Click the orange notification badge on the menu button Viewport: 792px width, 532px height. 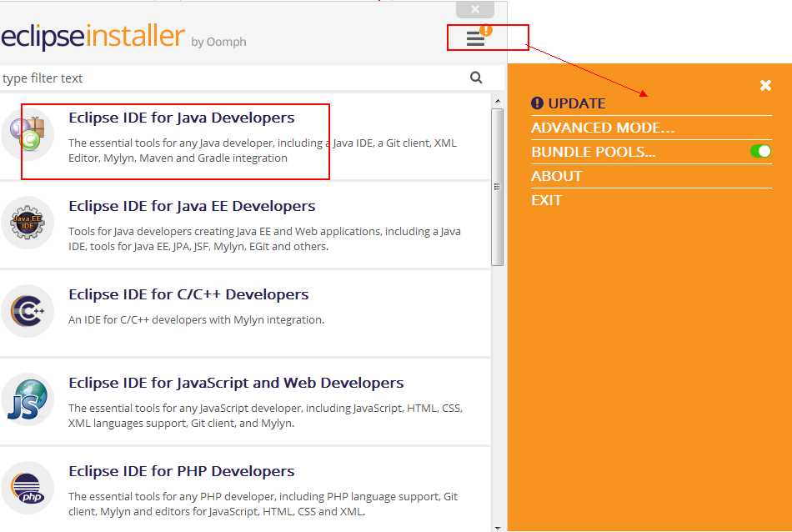486,30
